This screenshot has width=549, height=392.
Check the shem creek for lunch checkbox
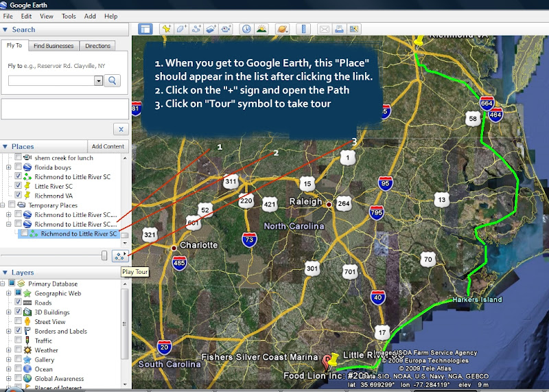click(18, 157)
